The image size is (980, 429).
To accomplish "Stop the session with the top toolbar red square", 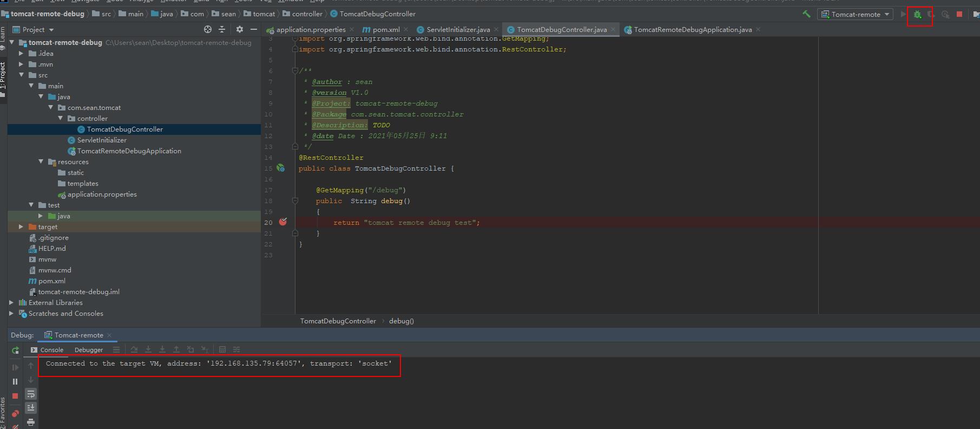I will coord(959,15).
